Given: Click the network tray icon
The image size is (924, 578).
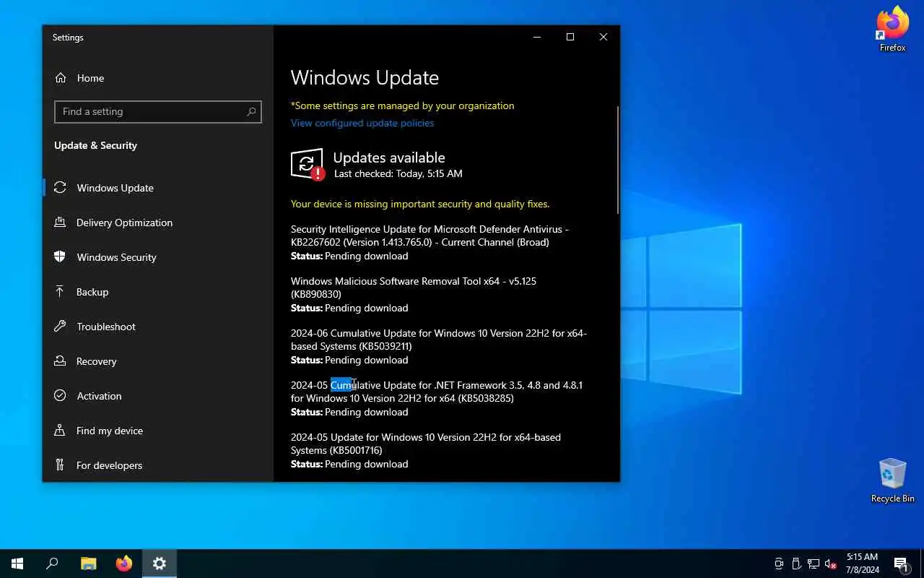Looking at the screenshot, I should tap(814, 564).
